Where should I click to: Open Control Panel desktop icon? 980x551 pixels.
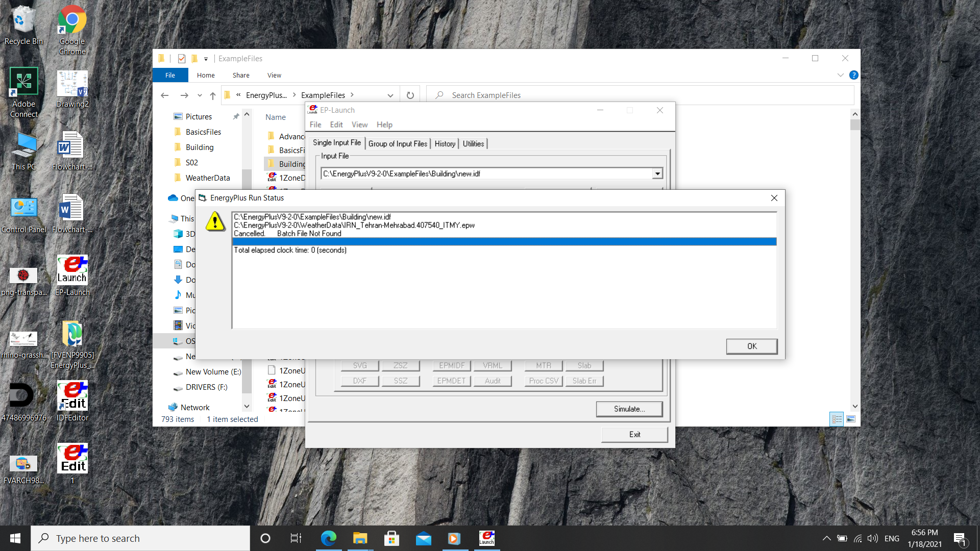(23, 214)
